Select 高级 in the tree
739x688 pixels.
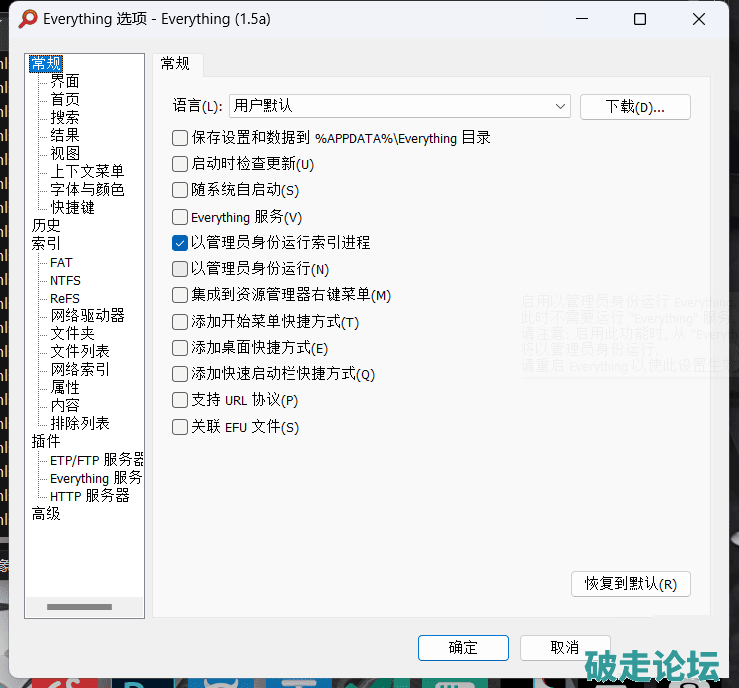click(46, 514)
